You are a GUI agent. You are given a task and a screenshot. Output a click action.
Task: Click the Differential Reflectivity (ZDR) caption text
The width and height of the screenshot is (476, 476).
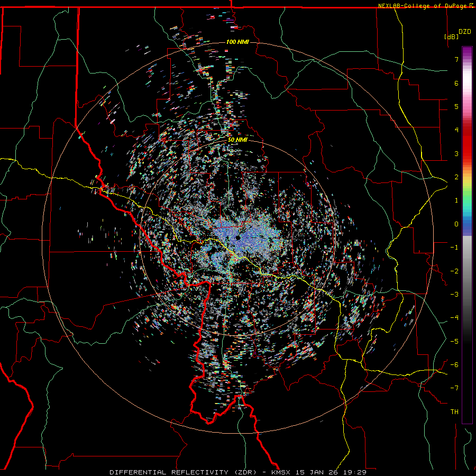(x=183, y=472)
